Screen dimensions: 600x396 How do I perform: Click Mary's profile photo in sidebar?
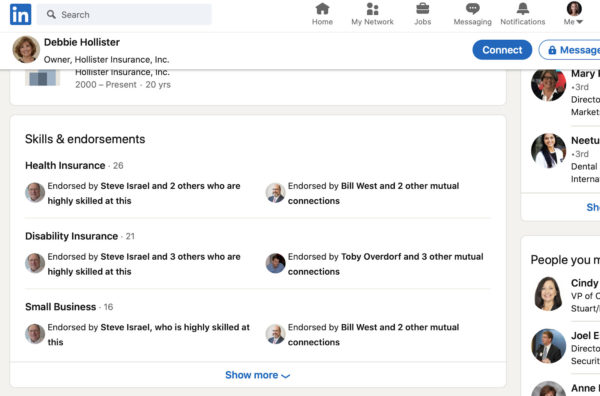click(548, 84)
